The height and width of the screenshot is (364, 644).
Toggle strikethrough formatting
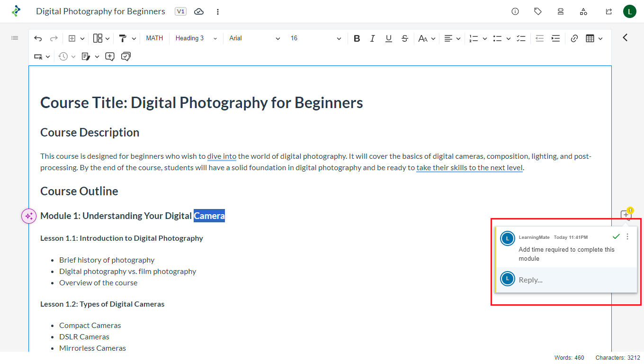[x=405, y=38]
